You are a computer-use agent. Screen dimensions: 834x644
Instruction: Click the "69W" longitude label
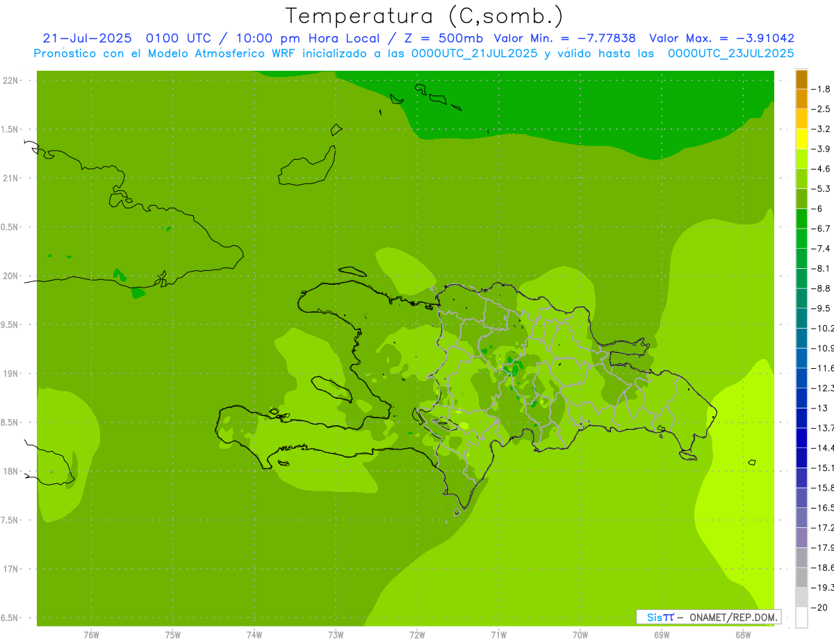[662, 635]
